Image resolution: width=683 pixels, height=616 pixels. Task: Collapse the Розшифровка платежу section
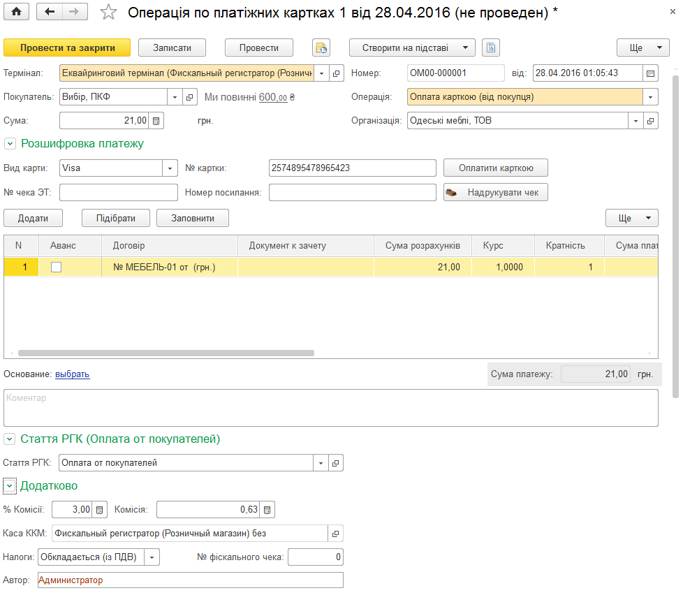[x=10, y=143]
